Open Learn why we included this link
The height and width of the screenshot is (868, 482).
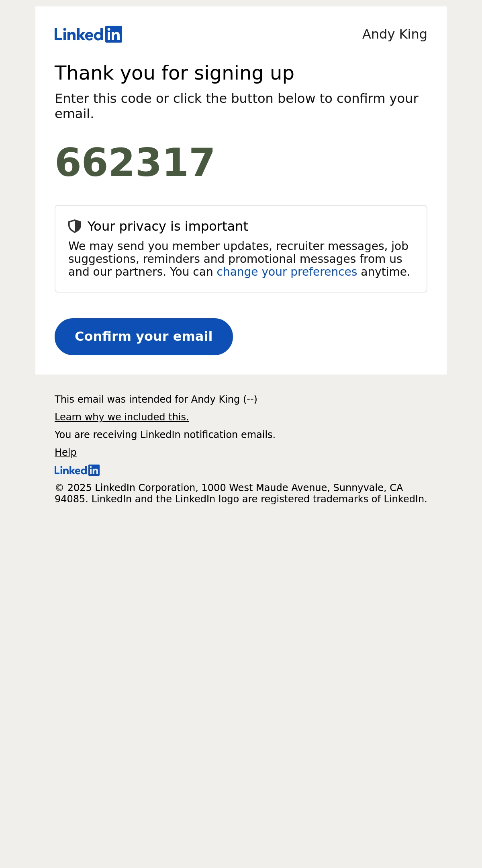coord(122,417)
